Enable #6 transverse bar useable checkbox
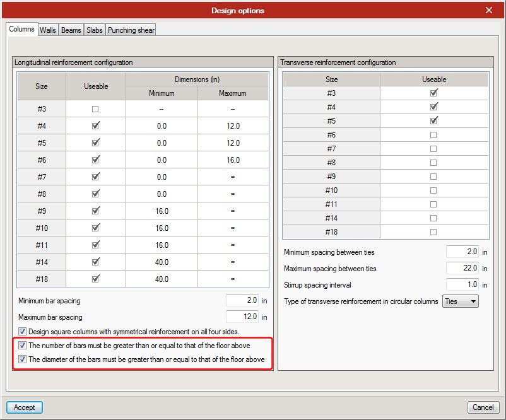Viewport: 506px width, 420px height. (433, 135)
